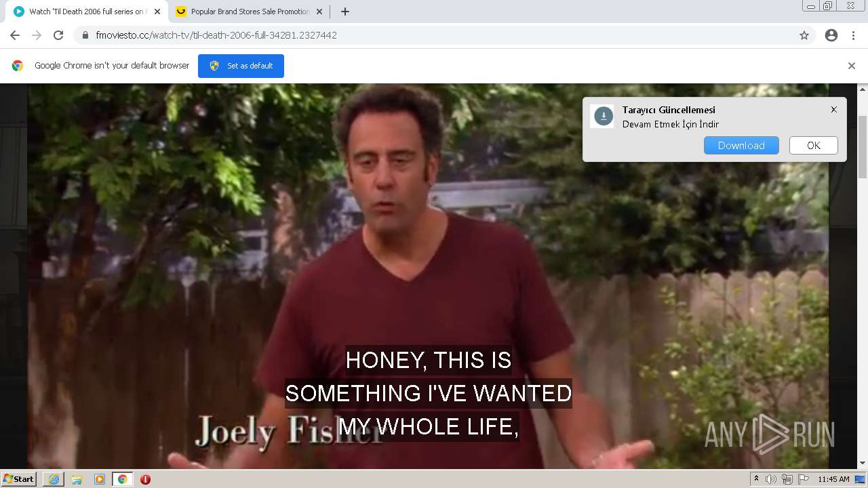
Task: View site info via the padlock icon
Action: click(x=85, y=35)
